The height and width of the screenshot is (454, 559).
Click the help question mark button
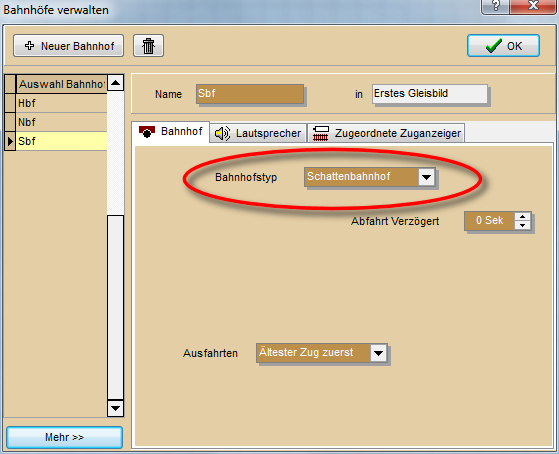(495, 6)
